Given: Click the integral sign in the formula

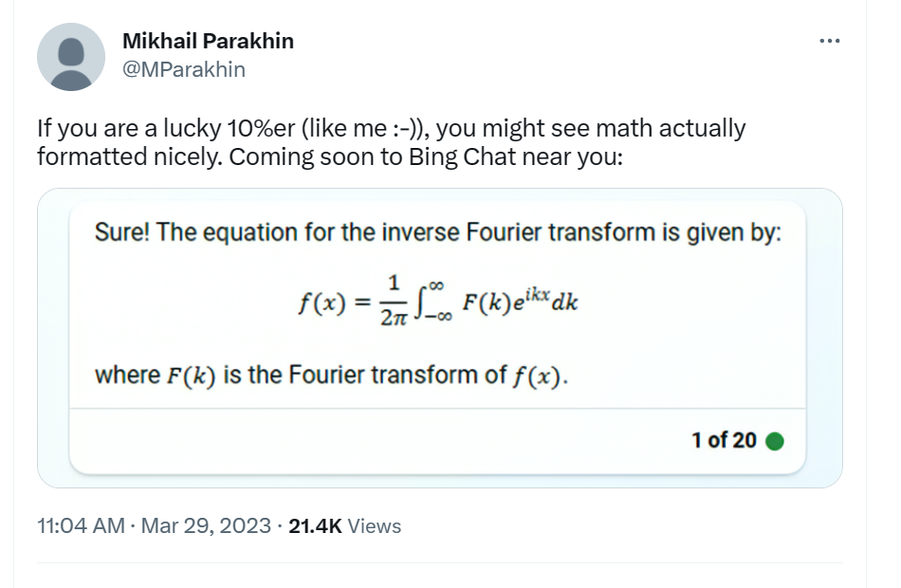Looking at the screenshot, I should click(434, 303).
